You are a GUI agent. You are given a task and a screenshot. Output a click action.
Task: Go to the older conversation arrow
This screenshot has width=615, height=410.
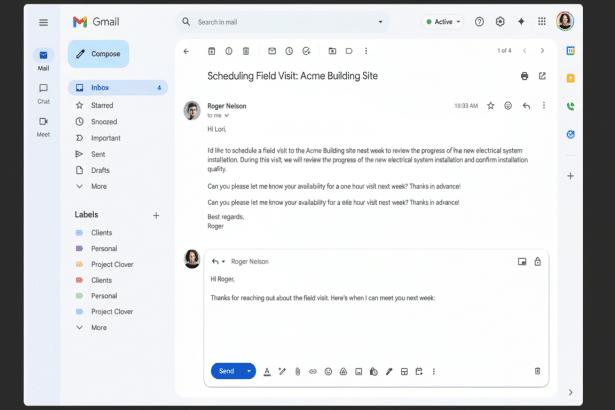(542, 51)
